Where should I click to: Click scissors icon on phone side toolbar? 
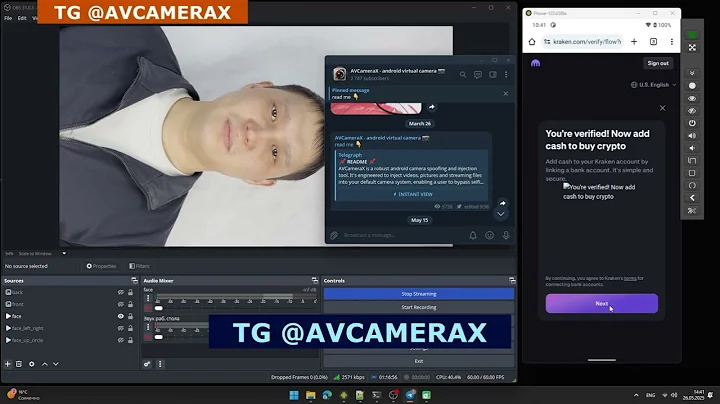tap(692, 210)
